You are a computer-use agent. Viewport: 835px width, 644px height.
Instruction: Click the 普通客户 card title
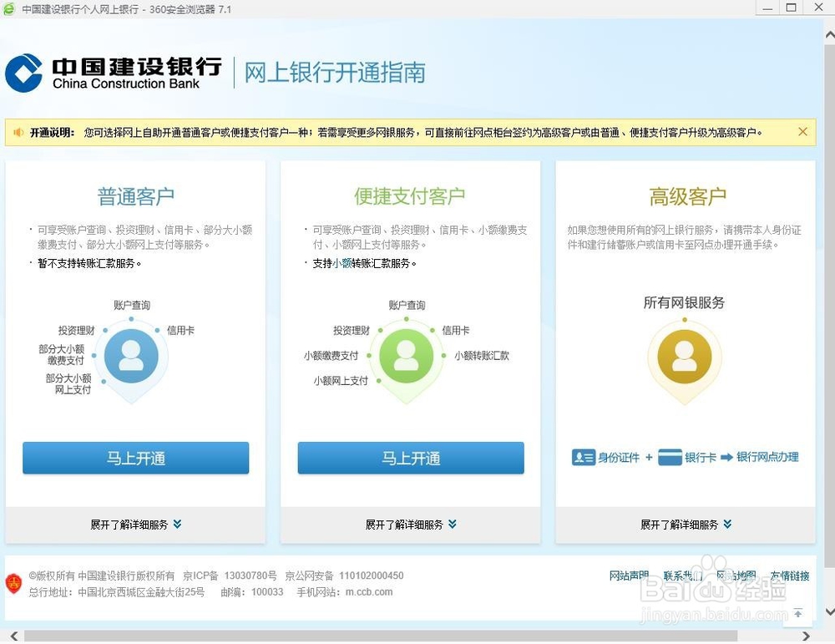pos(136,196)
